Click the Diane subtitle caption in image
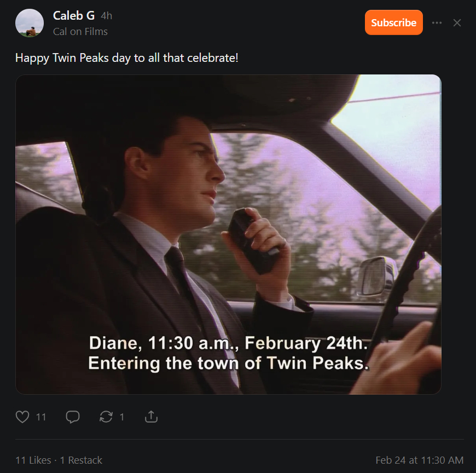 228,353
